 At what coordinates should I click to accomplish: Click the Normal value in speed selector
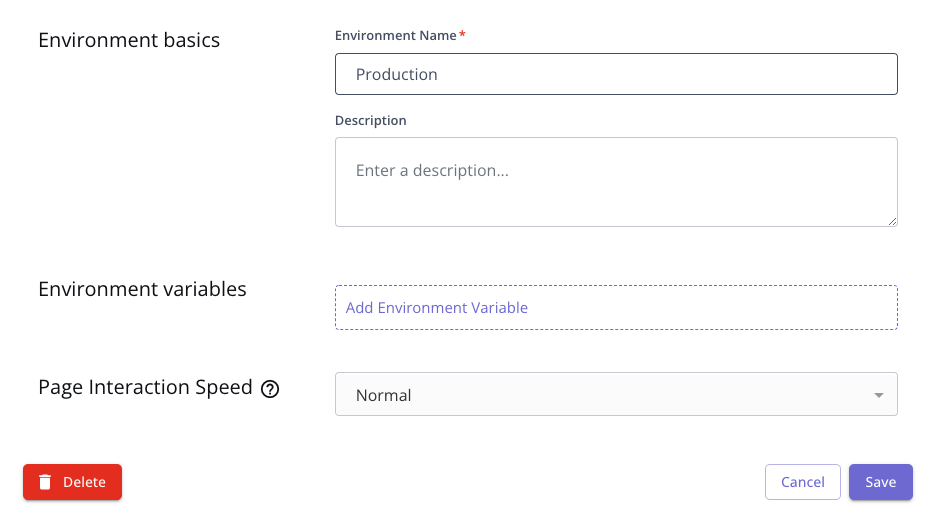384,395
